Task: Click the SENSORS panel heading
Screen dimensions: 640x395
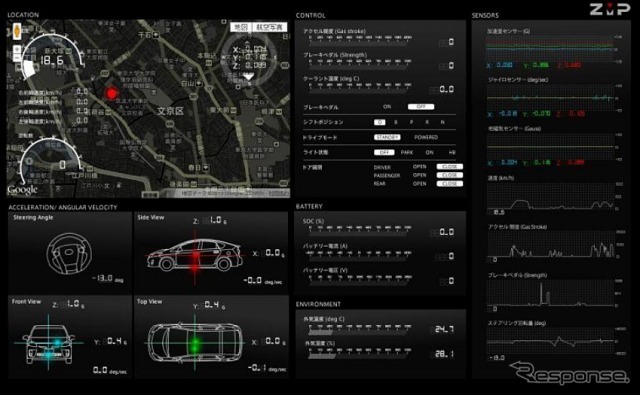Action: click(x=485, y=16)
